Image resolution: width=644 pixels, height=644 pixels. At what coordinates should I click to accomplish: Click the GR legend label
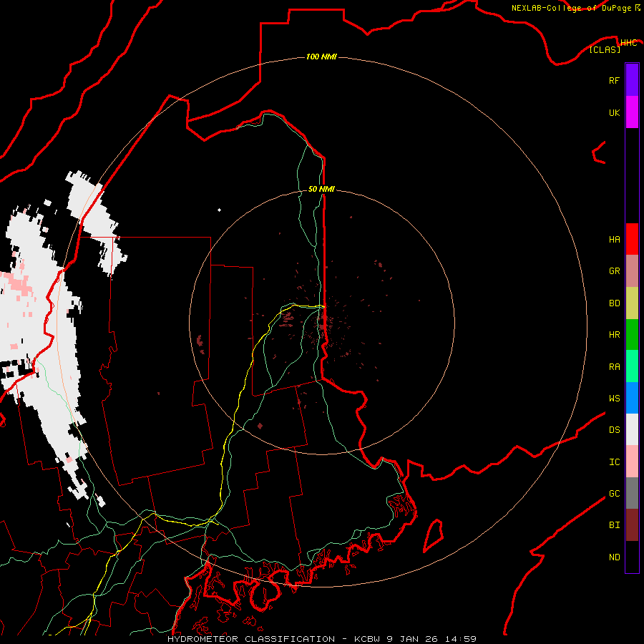pos(614,271)
